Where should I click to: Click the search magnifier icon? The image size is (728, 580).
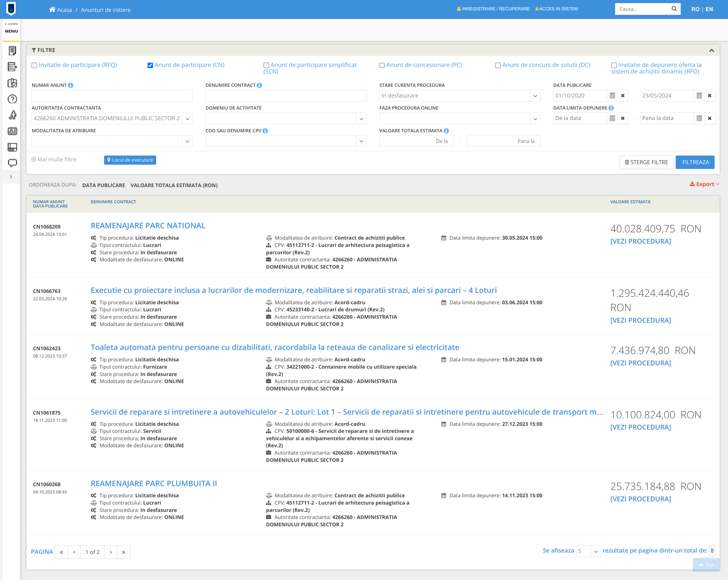(x=674, y=9)
